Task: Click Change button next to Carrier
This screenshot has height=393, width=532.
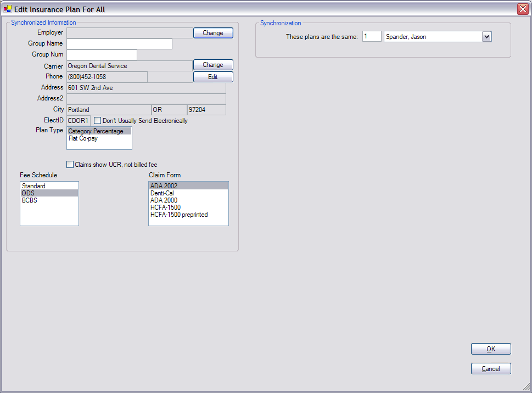Action: [x=213, y=65]
